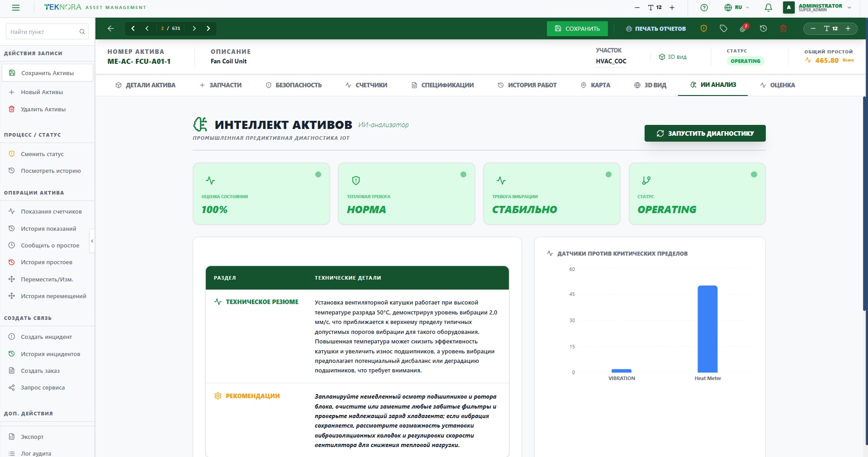Click the ТРЕВОГА ВИБРАЦИИ СТАБИЛЬНО card
The image size is (868, 457).
[x=552, y=194]
